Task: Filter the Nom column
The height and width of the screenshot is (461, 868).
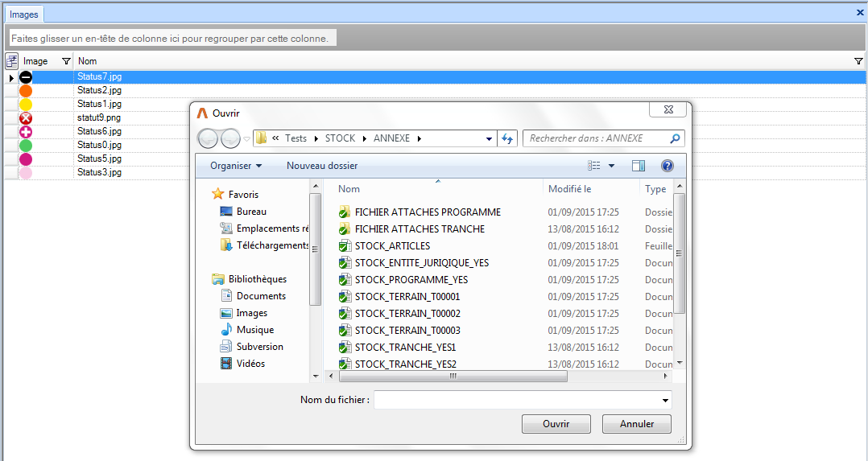Action: pyautogui.click(x=858, y=61)
